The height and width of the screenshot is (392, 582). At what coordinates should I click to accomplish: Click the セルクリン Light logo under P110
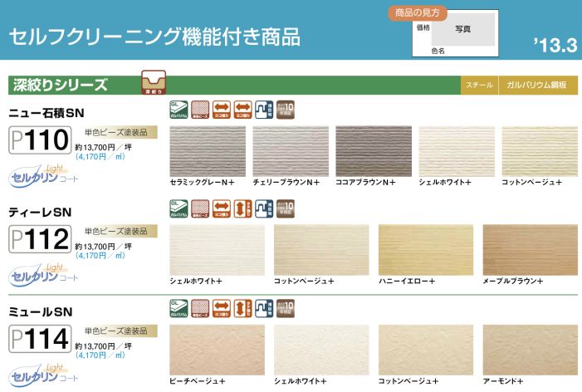pos(43,176)
